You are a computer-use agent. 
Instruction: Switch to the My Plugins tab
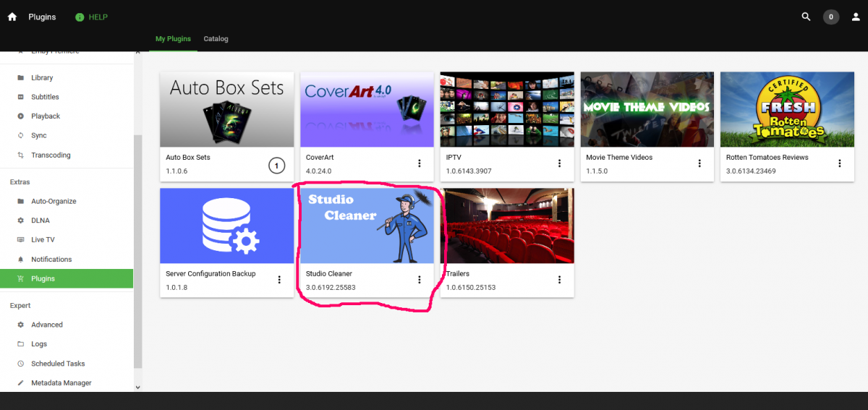click(174, 38)
